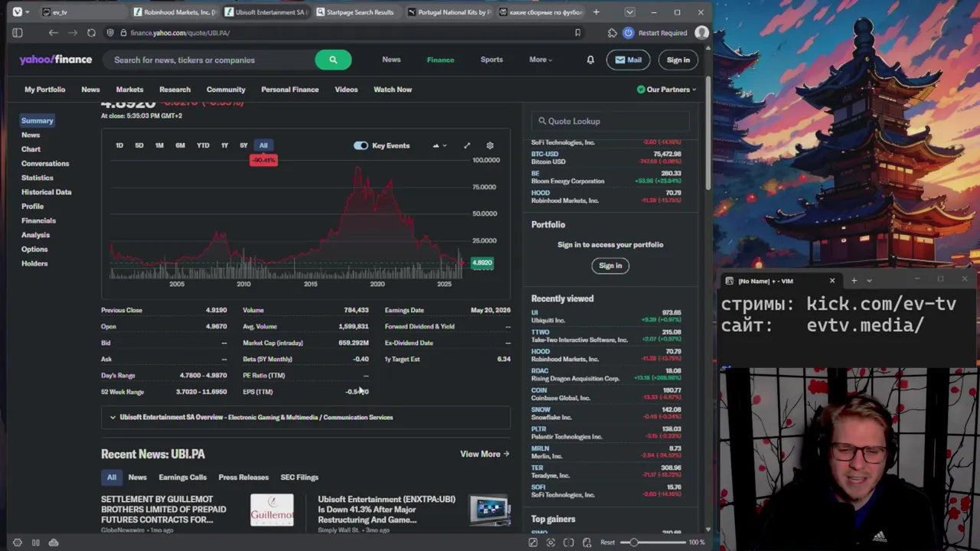Viewport: 980px width, 551px height.
Task: Open Holders in left sidebar
Action: pyautogui.click(x=34, y=263)
